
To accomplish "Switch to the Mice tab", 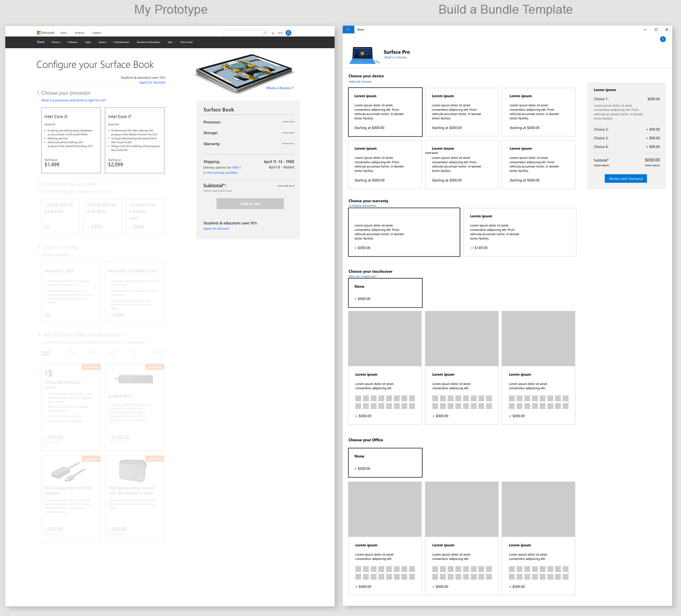I will pyautogui.click(x=135, y=352).
